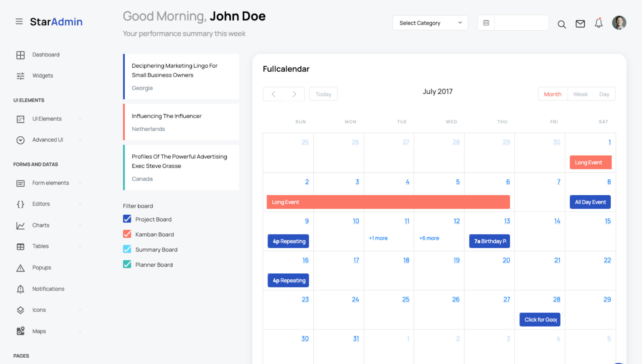642x364 pixels.
Task: Open Popups page in sidebar
Action: [x=42, y=268]
